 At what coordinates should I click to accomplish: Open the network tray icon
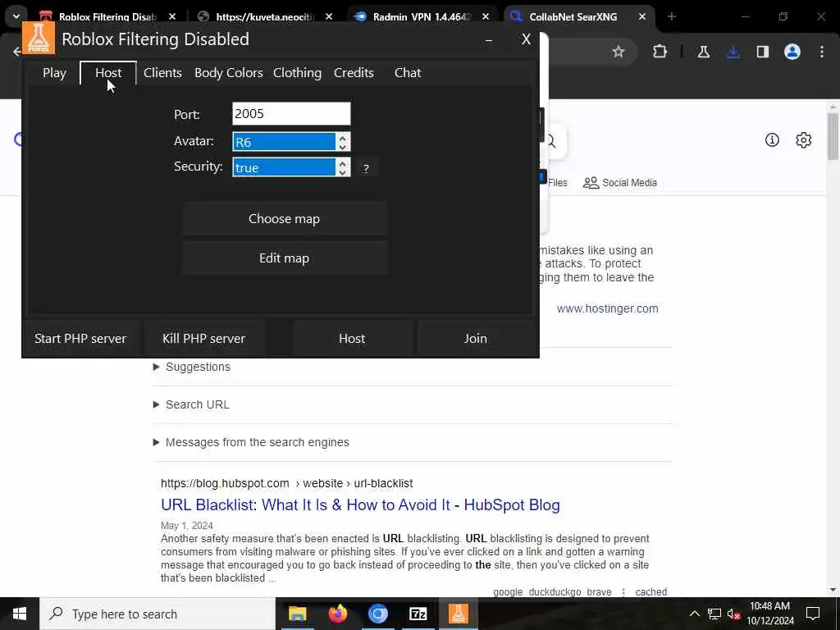point(714,614)
